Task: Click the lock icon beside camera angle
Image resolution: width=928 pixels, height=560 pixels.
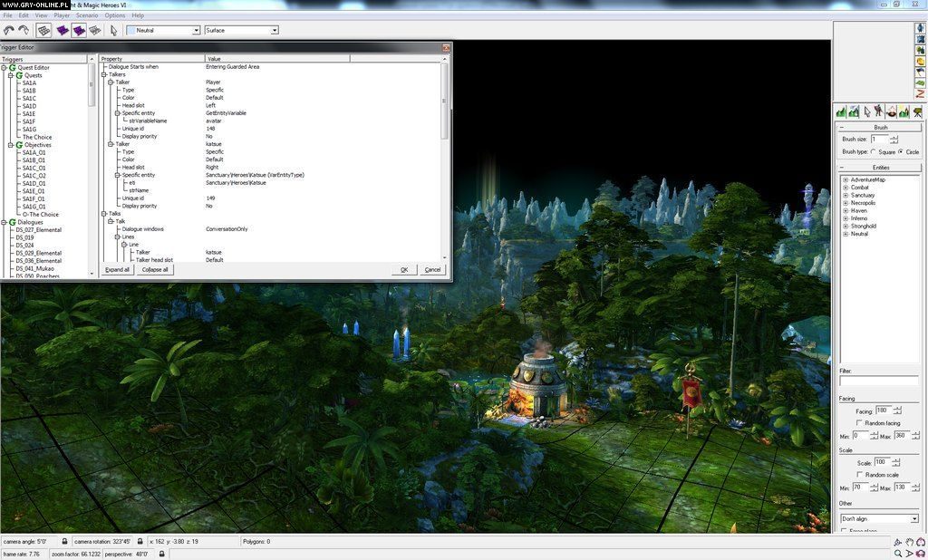Action: click(x=64, y=541)
